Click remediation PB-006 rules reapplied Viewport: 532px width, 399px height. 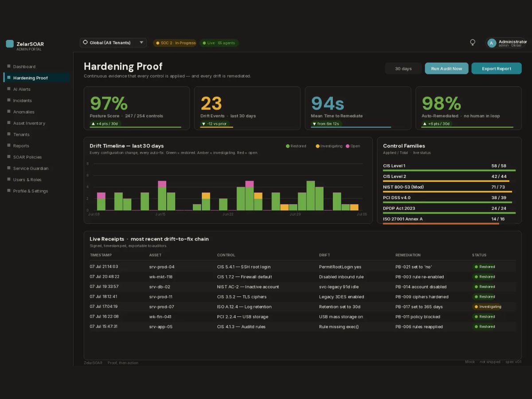419,327
